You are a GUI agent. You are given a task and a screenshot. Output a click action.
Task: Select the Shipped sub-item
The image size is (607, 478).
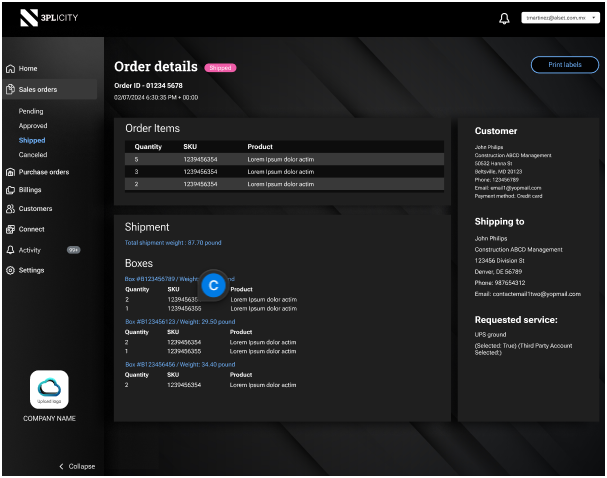(32, 140)
